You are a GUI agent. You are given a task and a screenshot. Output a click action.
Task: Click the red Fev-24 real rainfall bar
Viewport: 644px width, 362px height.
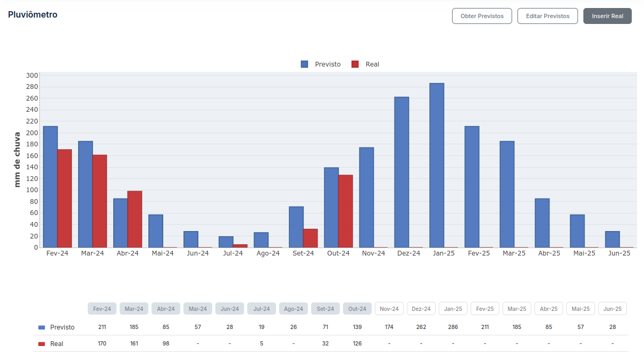pyautogui.click(x=64, y=198)
